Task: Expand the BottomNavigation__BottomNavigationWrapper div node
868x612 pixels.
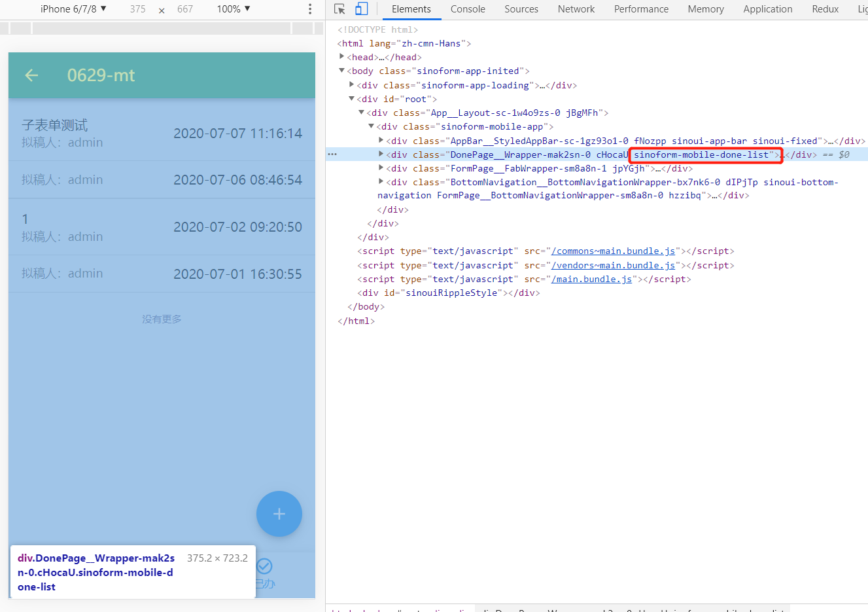Action: pos(381,182)
